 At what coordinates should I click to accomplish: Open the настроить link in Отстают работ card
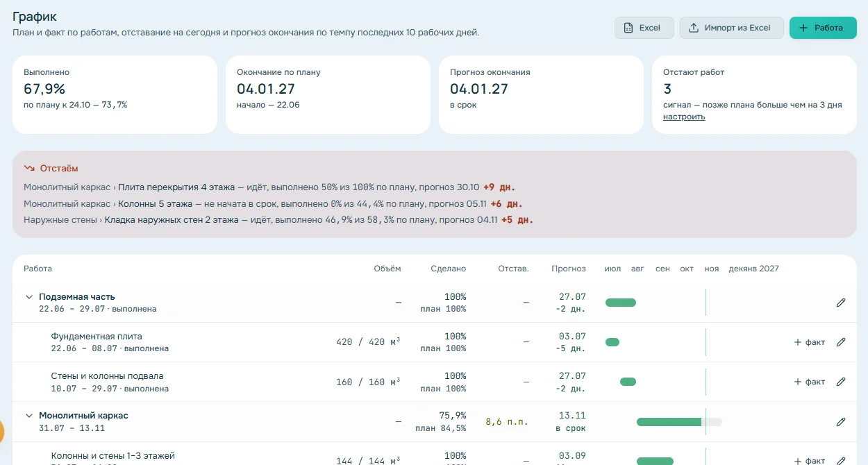click(x=684, y=117)
